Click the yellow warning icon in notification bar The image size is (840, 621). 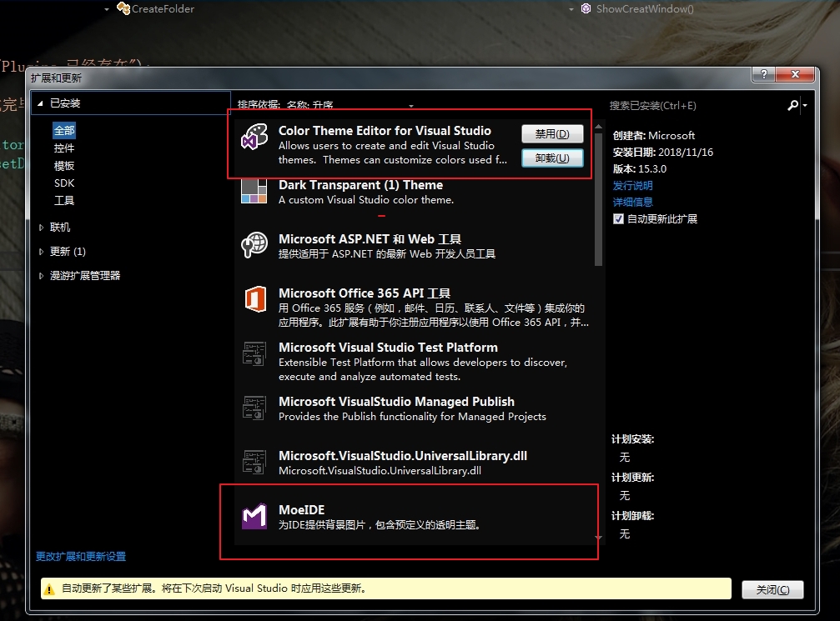point(49,589)
